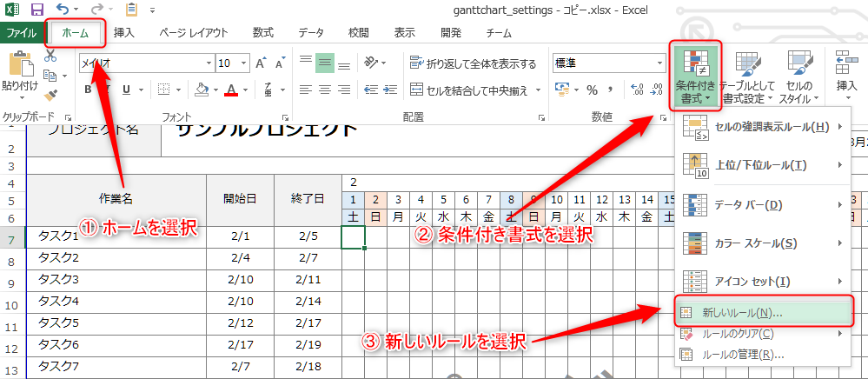Click the Undo arrow icon

[63, 10]
